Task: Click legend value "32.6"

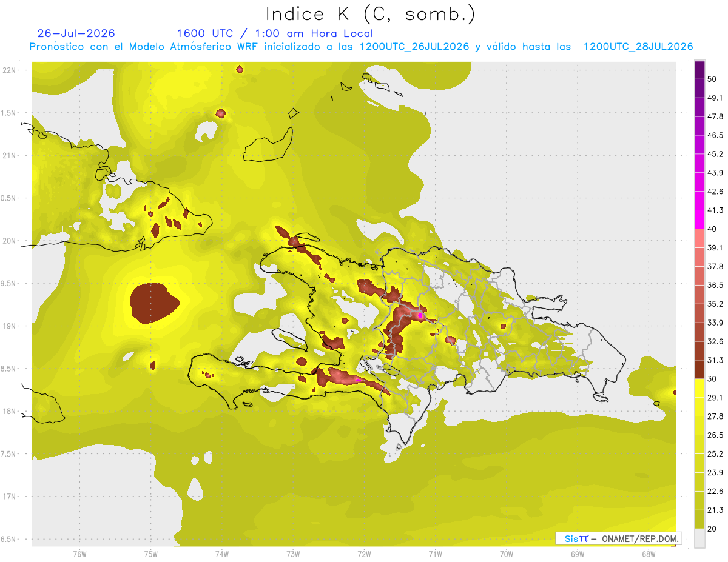Action: [x=715, y=341]
